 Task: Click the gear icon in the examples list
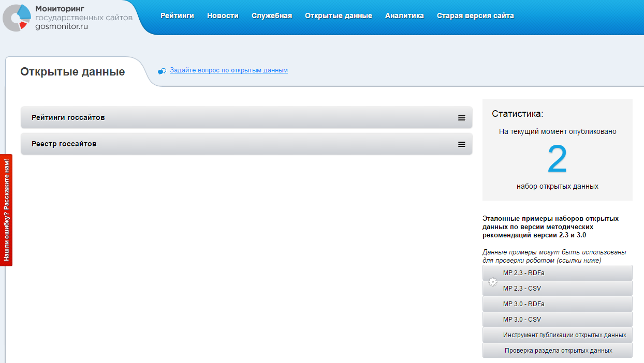(x=493, y=282)
